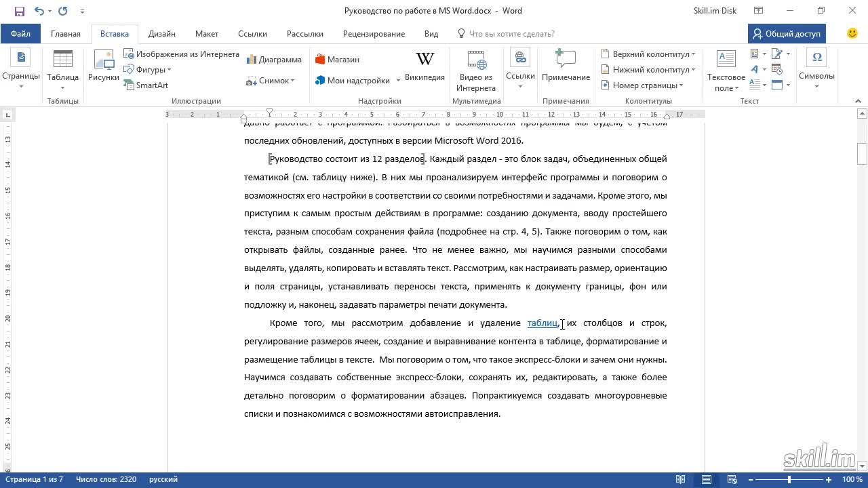Click the Общий доступ share button

[x=787, y=34]
